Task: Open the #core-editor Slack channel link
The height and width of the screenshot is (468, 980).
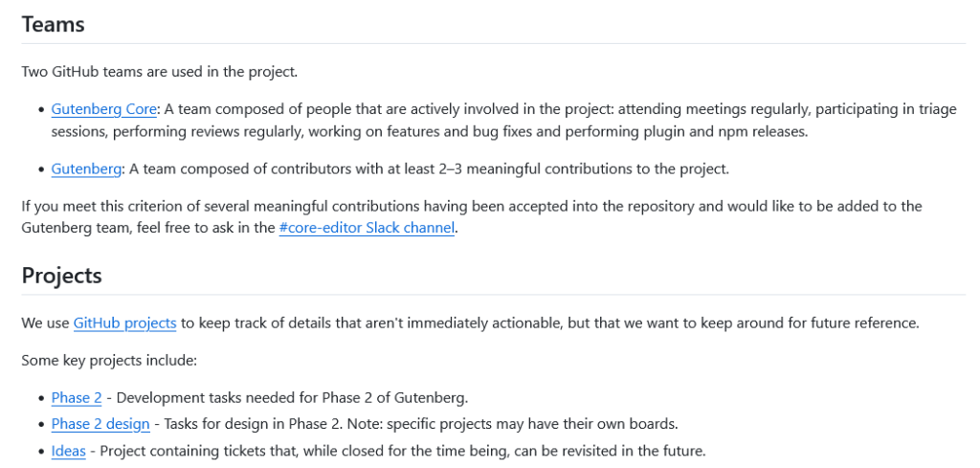Action: [367, 228]
